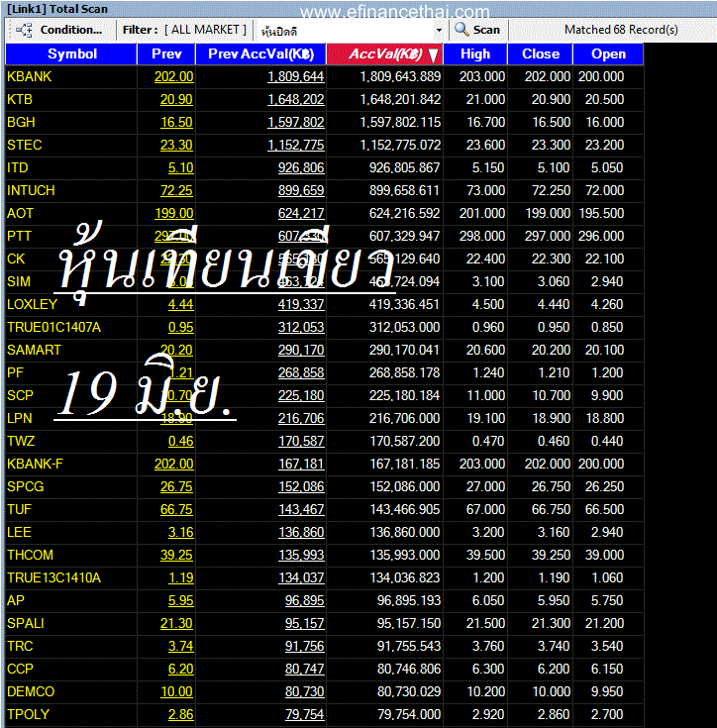
Task: Select the LOXLEY symbol
Action: (x=32, y=304)
